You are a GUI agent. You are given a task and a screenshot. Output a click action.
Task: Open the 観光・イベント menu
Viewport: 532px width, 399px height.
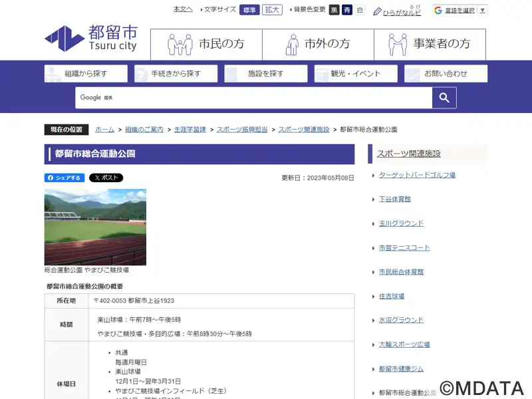(x=356, y=73)
